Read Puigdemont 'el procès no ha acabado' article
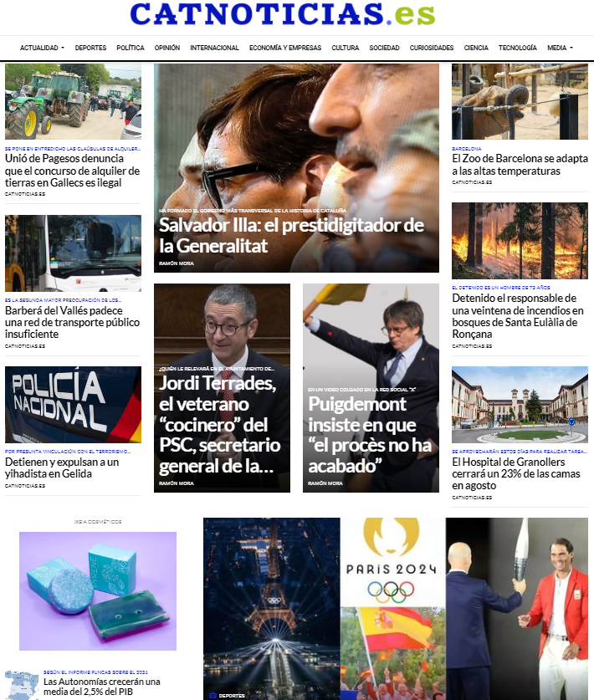 (x=370, y=435)
